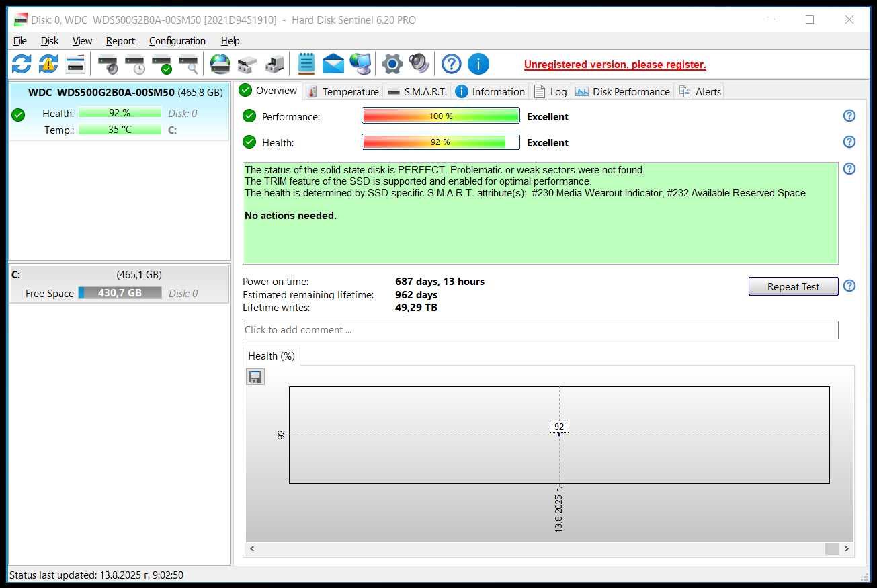This screenshot has width=877, height=588.
Task: Click the status bar 'Status last updated' text
Action: click(96, 575)
